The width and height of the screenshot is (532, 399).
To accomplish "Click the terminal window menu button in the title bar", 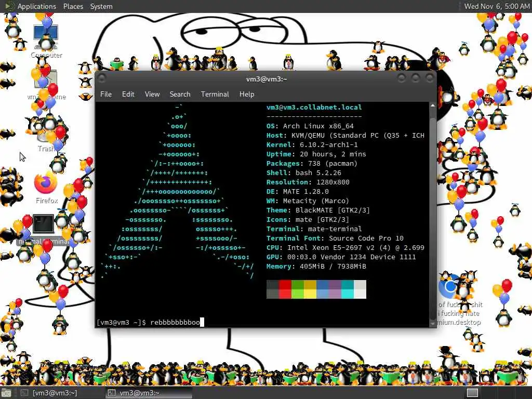I will (x=102, y=78).
